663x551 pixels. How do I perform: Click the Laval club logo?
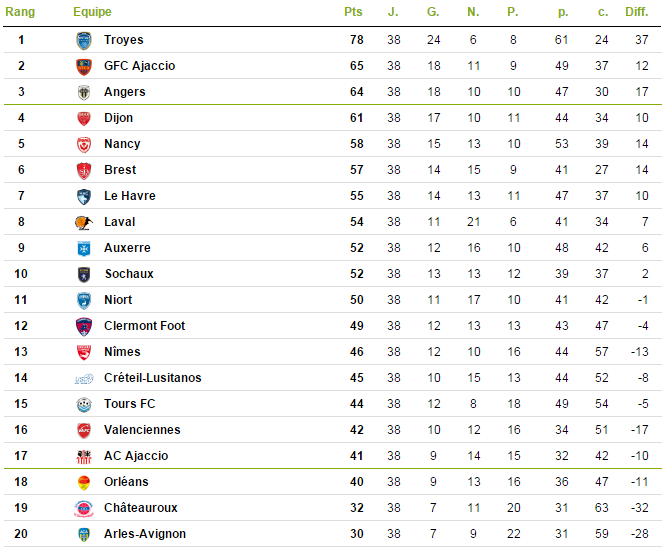pos(84,222)
